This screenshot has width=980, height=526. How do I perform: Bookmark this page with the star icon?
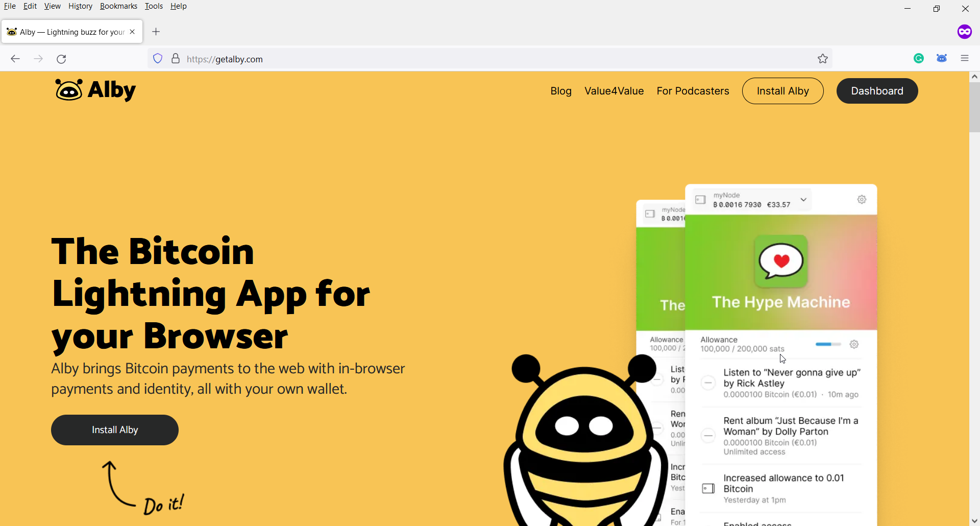[x=823, y=59]
